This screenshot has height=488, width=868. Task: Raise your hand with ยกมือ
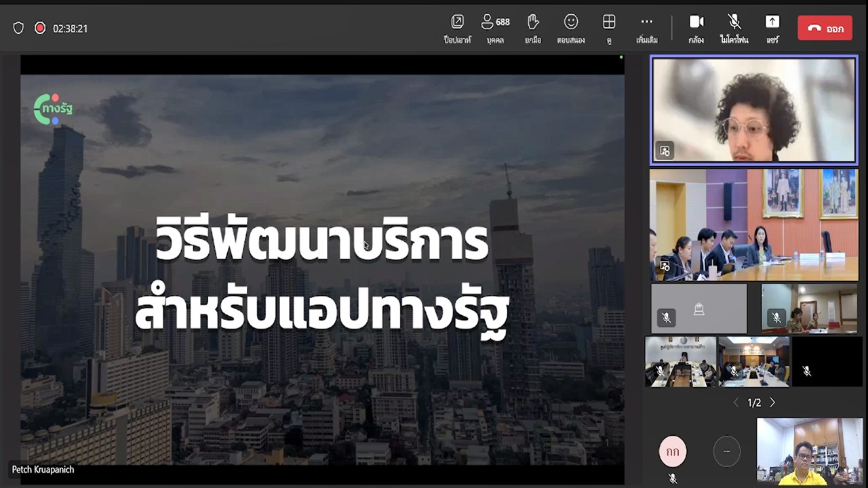(x=533, y=28)
